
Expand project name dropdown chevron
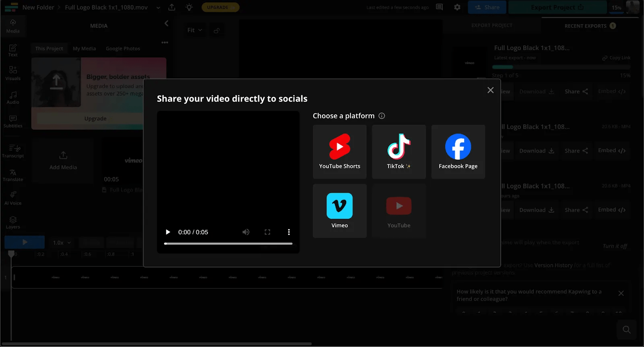tap(158, 8)
